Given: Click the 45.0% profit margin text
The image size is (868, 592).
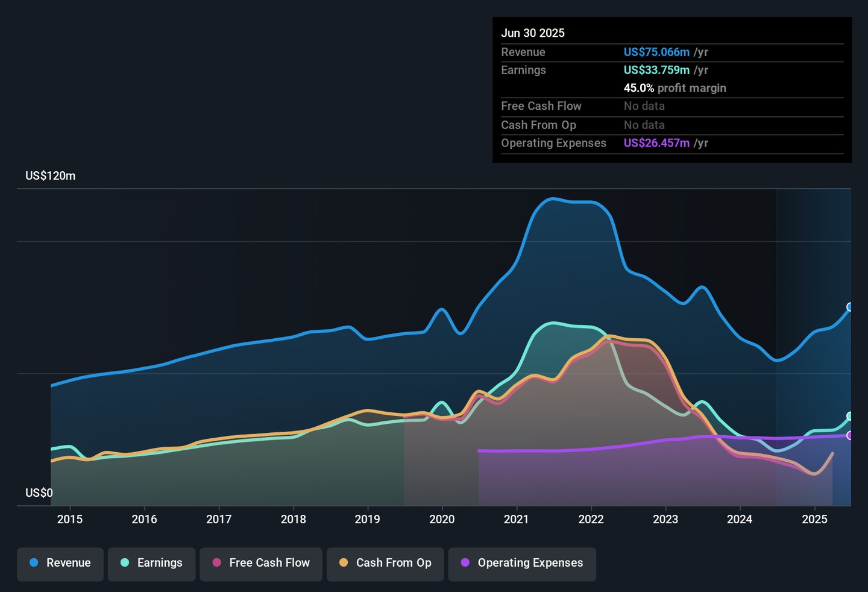Looking at the screenshot, I should click(x=675, y=88).
